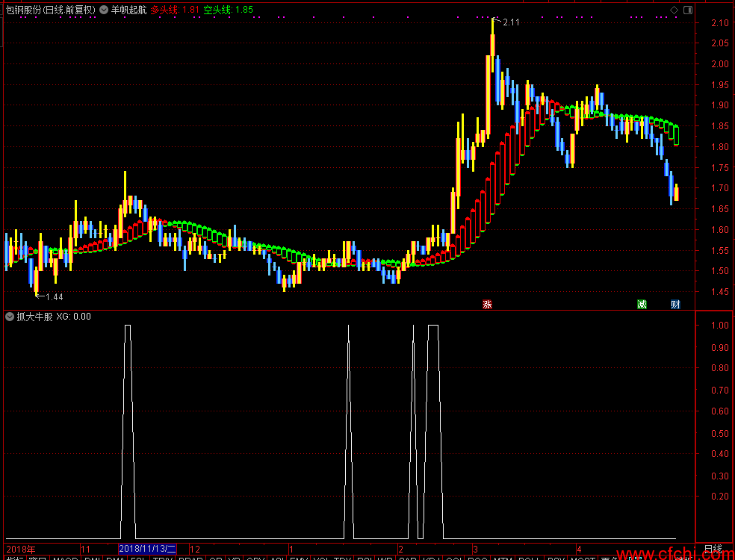The image size is (735, 560).
Task: Click the 抓大牛股 sub-indicator name
Action: [x=34, y=317]
